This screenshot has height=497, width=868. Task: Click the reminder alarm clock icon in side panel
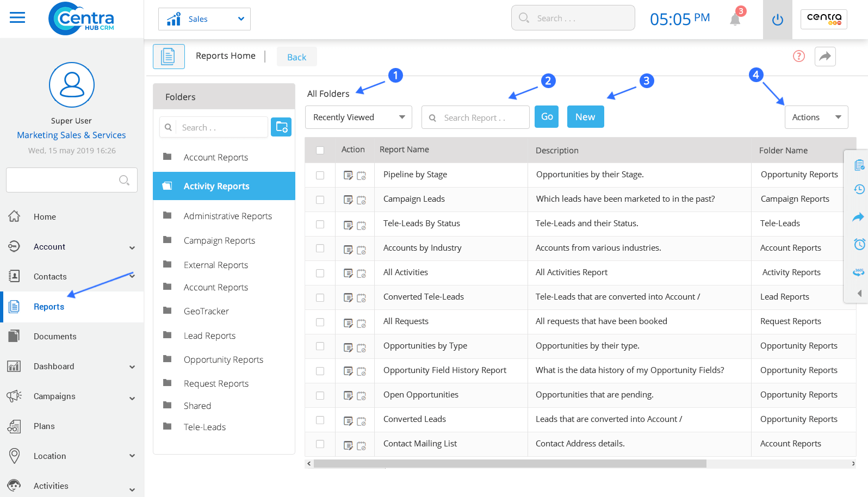point(859,244)
